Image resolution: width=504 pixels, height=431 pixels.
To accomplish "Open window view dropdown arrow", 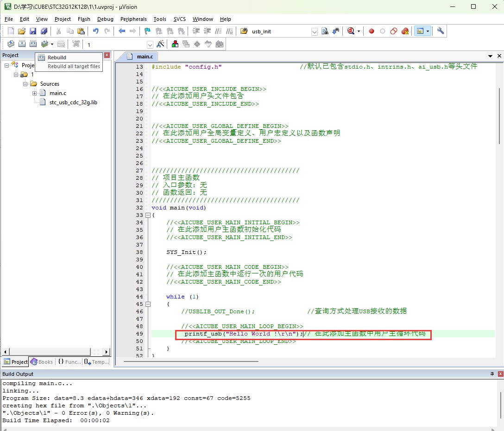I will click(x=428, y=31).
